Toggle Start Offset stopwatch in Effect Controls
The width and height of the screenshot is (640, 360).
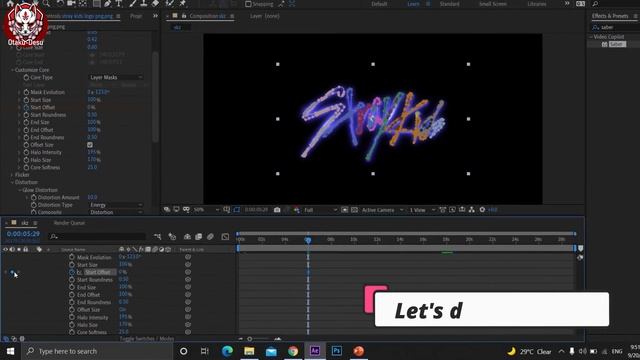[26, 107]
